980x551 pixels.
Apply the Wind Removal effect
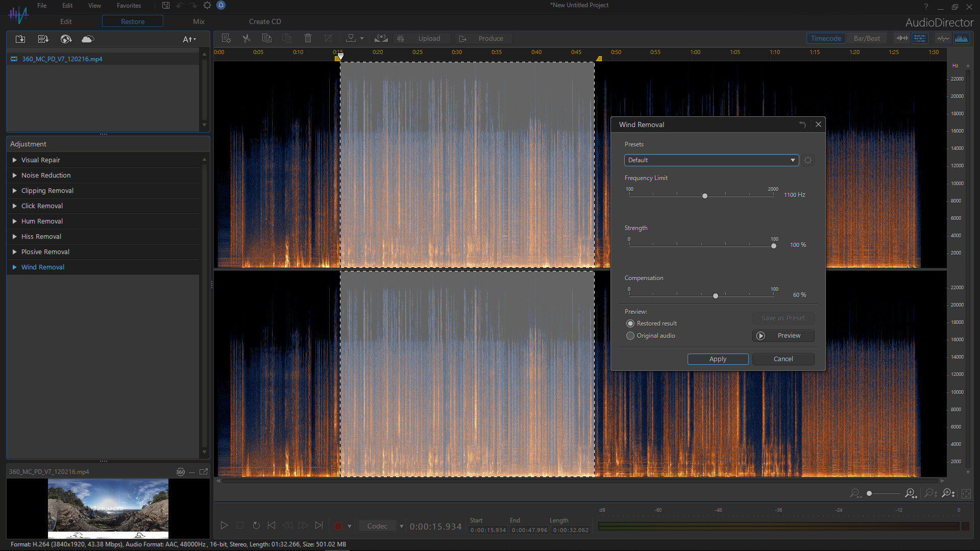point(718,359)
